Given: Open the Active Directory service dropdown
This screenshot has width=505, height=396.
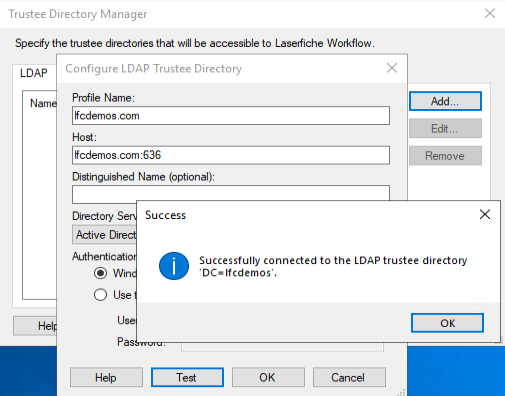Looking at the screenshot, I should (104, 235).
